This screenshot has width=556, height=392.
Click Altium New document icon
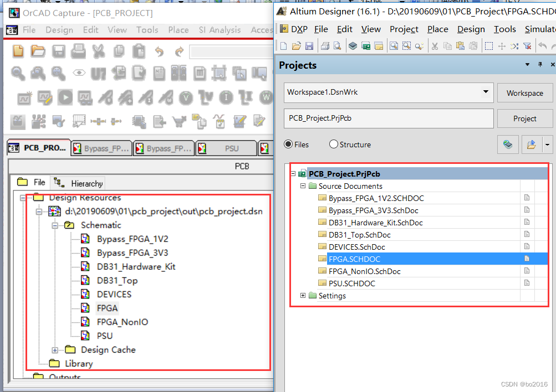[283, 46]
